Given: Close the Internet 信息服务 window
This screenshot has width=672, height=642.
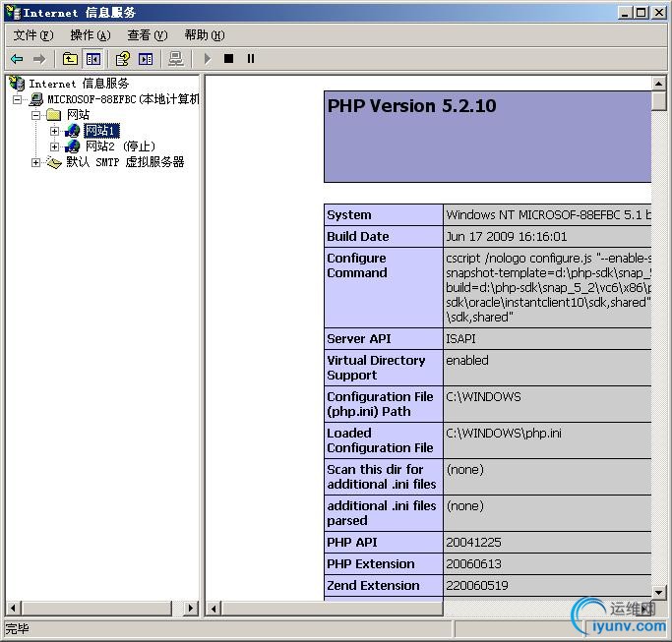Looking at the screenshot, I should click(x=658, y=13).
